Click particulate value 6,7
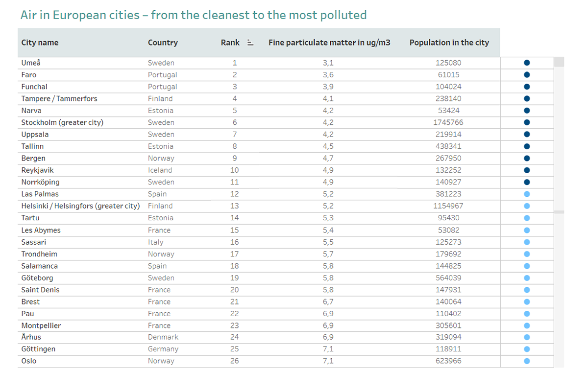This screenshot has height=370, width=588. (328, 301)
